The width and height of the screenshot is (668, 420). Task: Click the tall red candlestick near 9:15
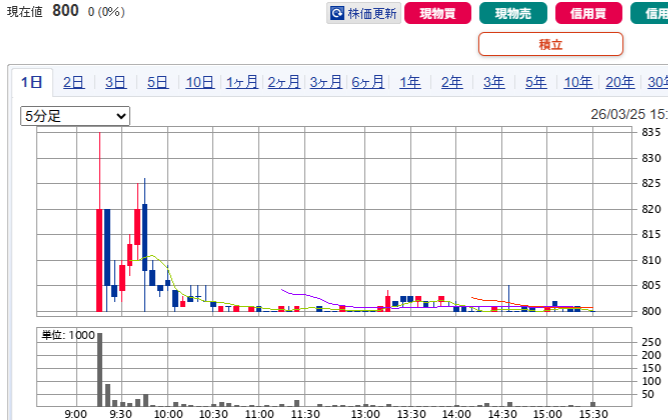point(99,259)
